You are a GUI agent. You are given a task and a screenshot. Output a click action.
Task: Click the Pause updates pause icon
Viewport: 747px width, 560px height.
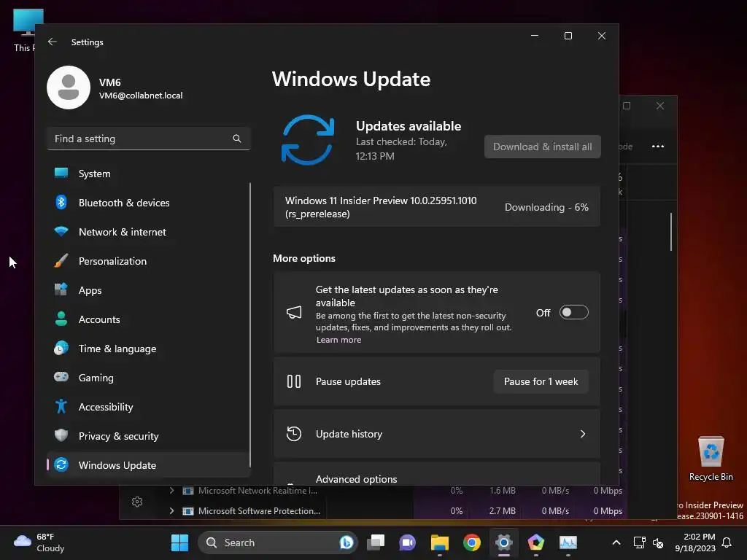tap(294, 381)
